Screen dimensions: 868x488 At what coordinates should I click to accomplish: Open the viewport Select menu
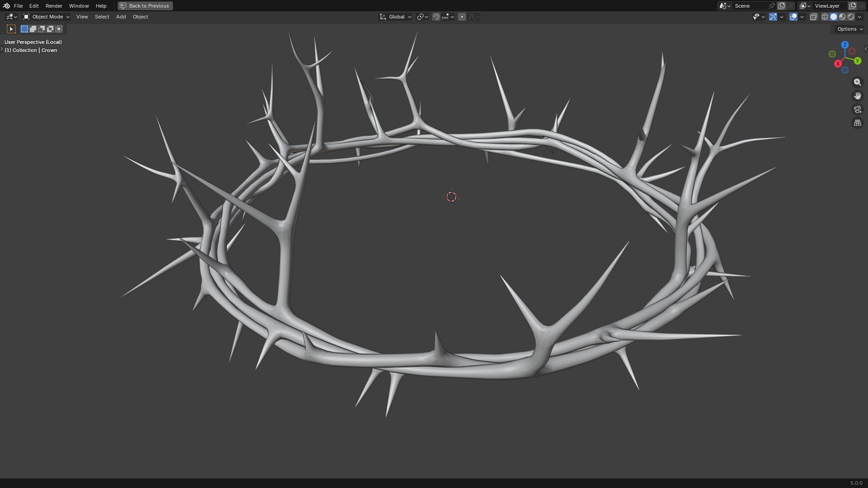102,17
